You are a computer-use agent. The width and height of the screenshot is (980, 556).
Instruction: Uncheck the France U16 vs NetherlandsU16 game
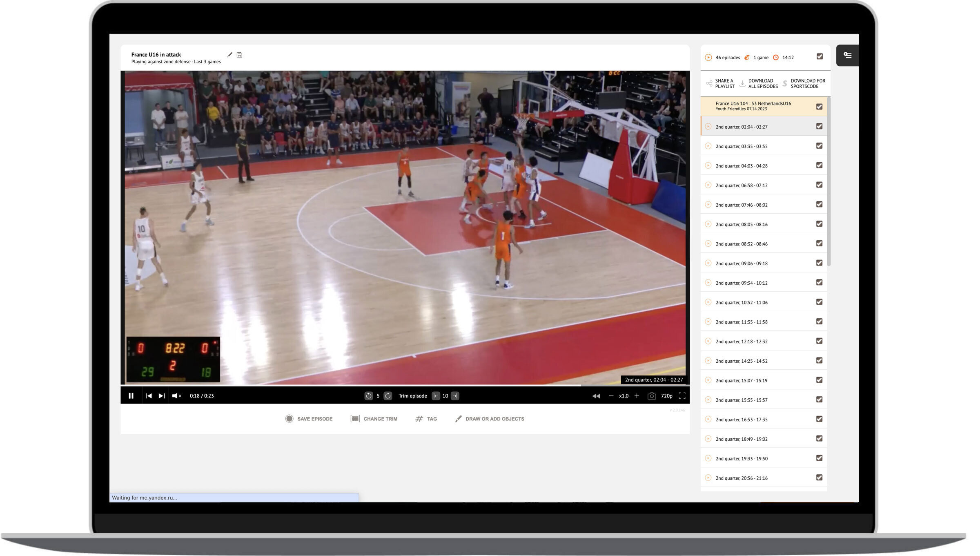(x=819, y=107)
